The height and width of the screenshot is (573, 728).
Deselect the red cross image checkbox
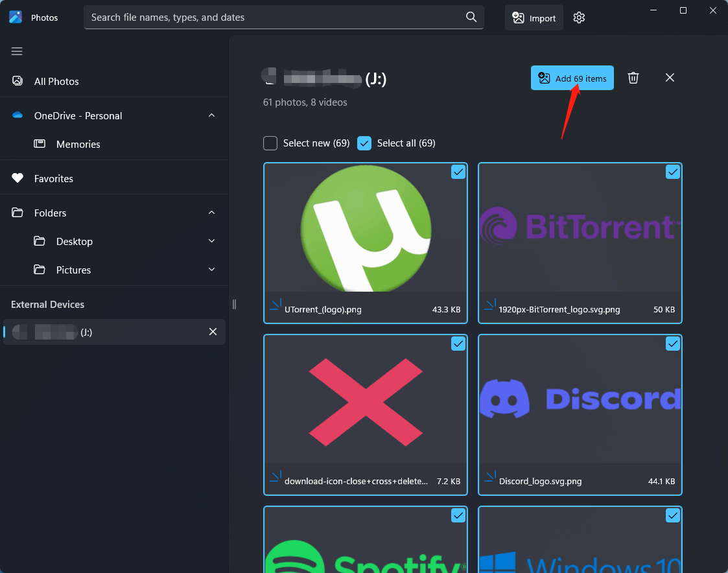[458, 344]
